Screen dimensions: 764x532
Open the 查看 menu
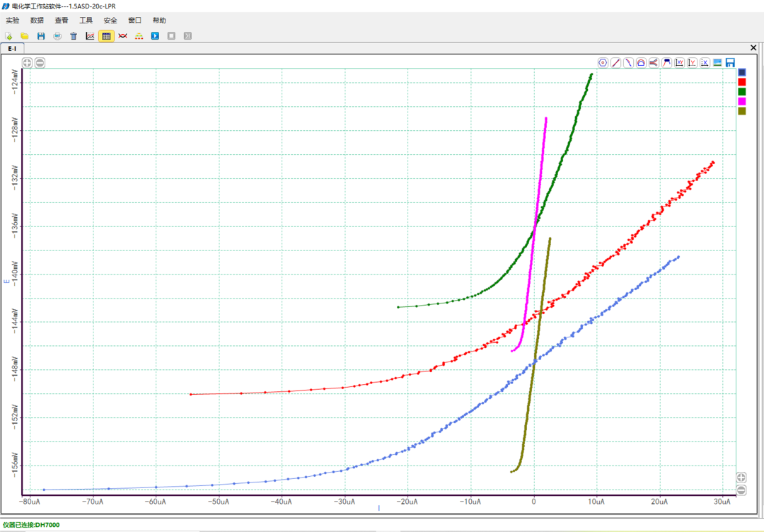pyautogui.click(x=62, y=21)
